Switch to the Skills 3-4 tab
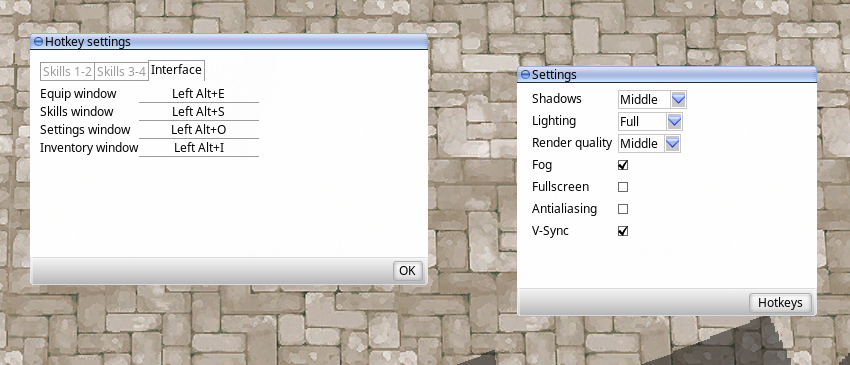Viewport: 850px width, 365px height. pyautogui.click(x=121, y=72)
